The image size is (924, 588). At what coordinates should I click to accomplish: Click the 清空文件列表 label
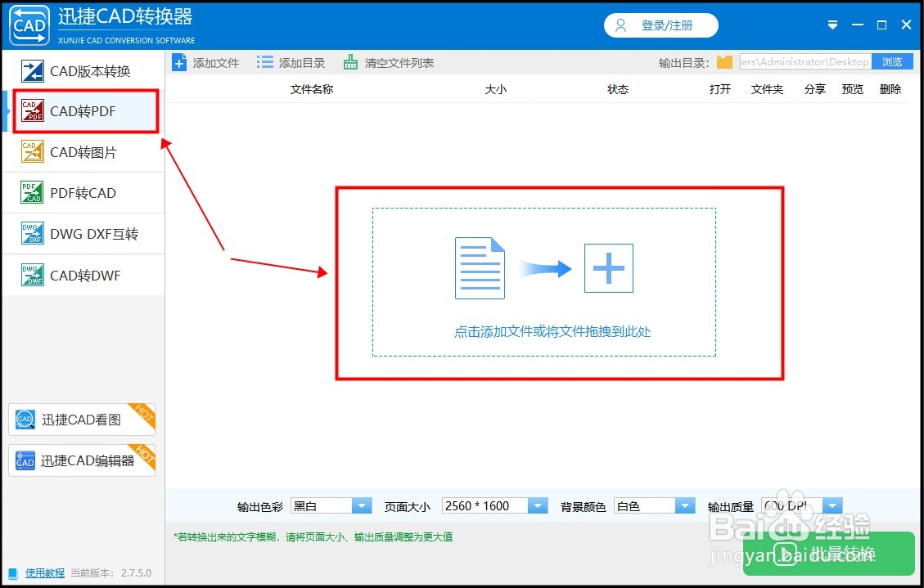[399, 63]
